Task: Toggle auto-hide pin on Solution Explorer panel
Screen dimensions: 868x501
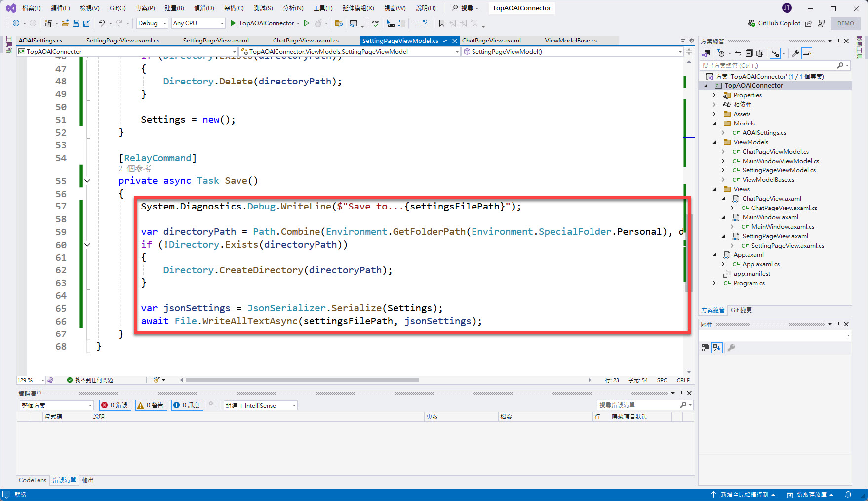Action: (838, 41)
